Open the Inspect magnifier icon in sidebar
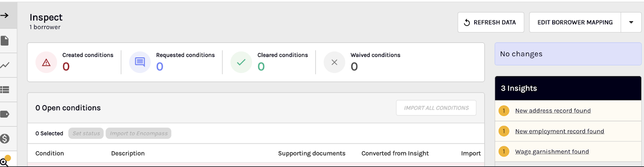Viewport: 644px width, 167px height. pyautogui.click(x=4, y=161)
